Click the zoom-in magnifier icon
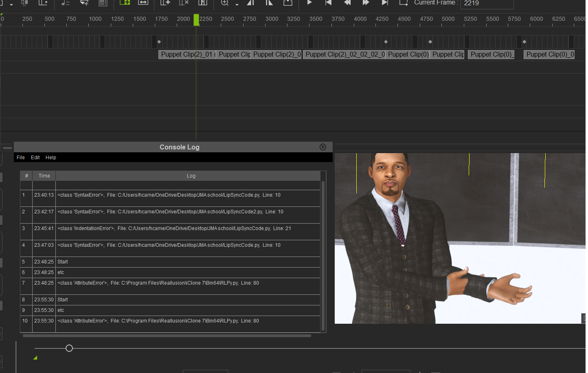 pyautogui.click(x=225, y=2)
